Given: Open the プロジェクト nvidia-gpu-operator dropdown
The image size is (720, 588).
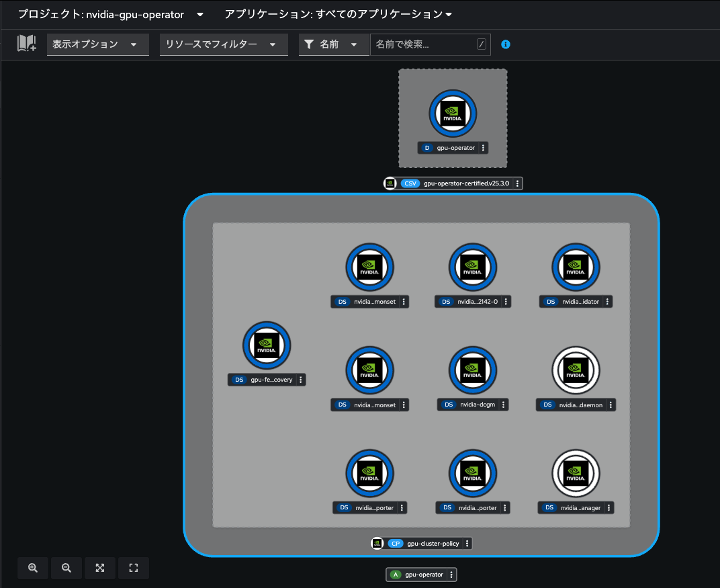Looking at the screenshot, I should point(110,14).
